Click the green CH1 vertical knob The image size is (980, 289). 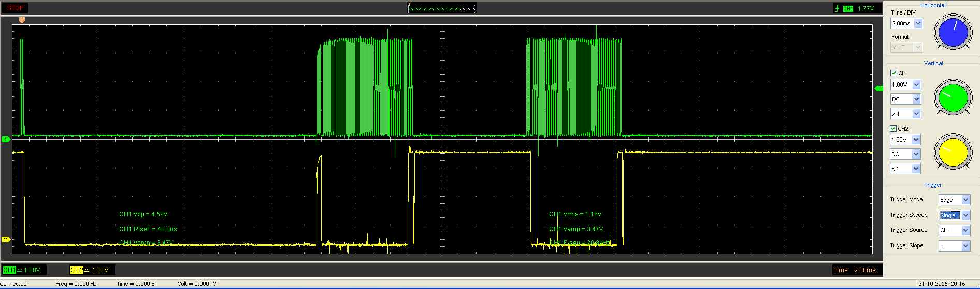click(x=953, y=98)
